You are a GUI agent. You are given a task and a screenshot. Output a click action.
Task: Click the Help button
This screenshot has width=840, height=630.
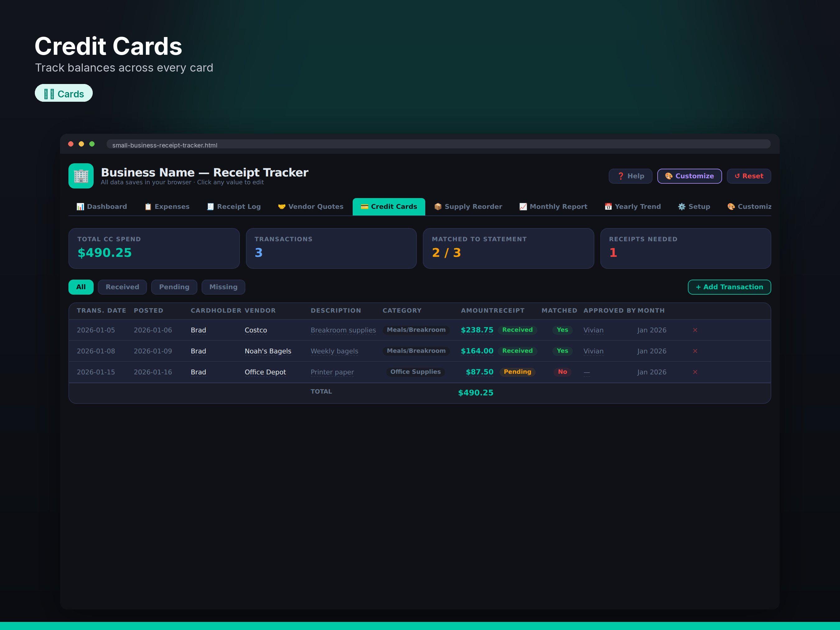coord(630,176)
